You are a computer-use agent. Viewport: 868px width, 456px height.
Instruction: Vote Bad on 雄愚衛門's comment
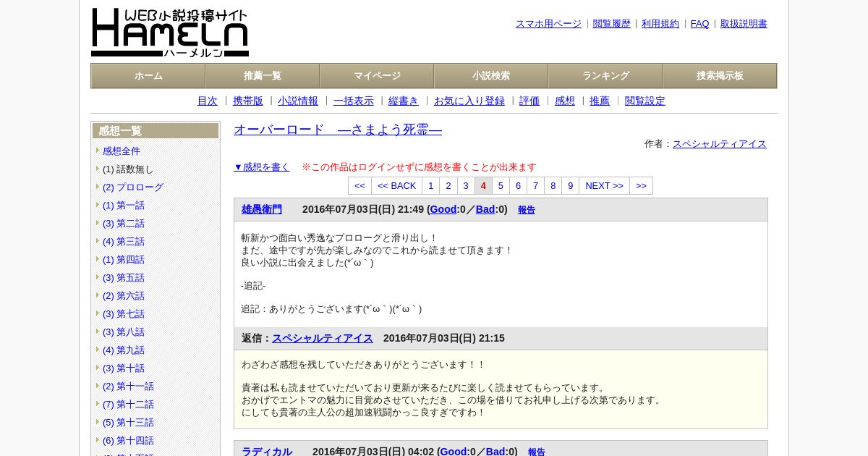(x=485, y=209)
